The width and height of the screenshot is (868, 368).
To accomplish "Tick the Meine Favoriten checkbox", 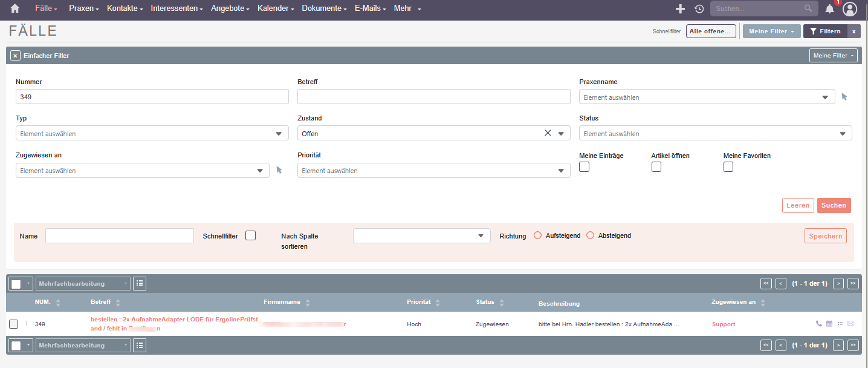I will coord(728,167).
